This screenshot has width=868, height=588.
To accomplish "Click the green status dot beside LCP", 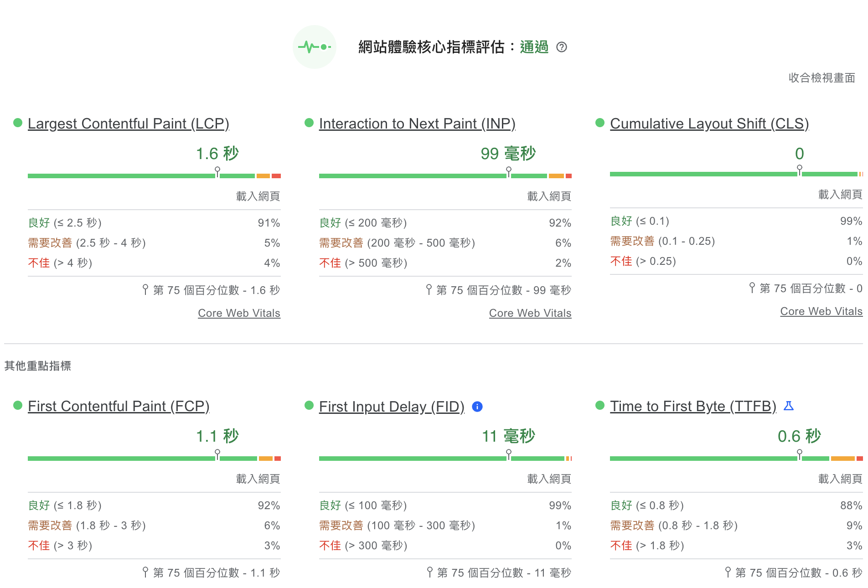I will (17, 122).
